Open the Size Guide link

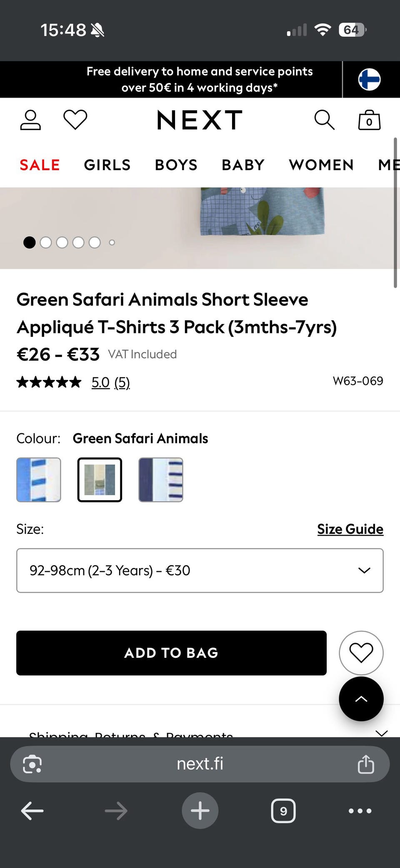click(350, 529)
